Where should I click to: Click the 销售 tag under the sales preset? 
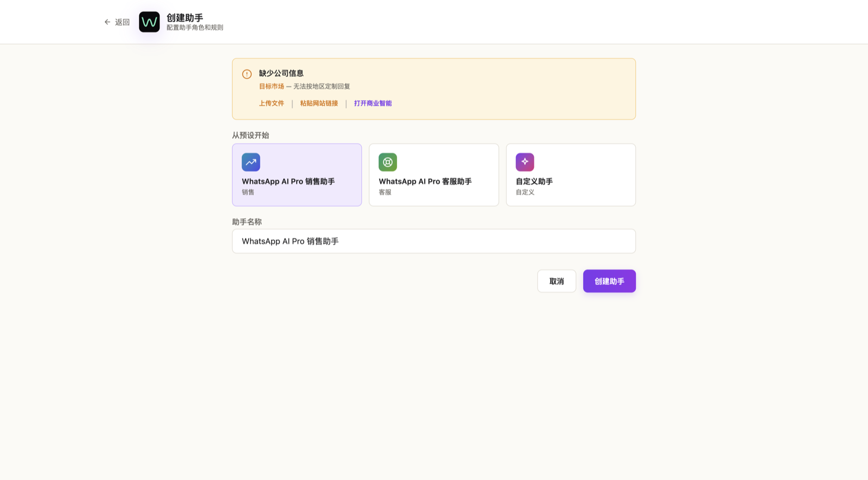(248, 192)
